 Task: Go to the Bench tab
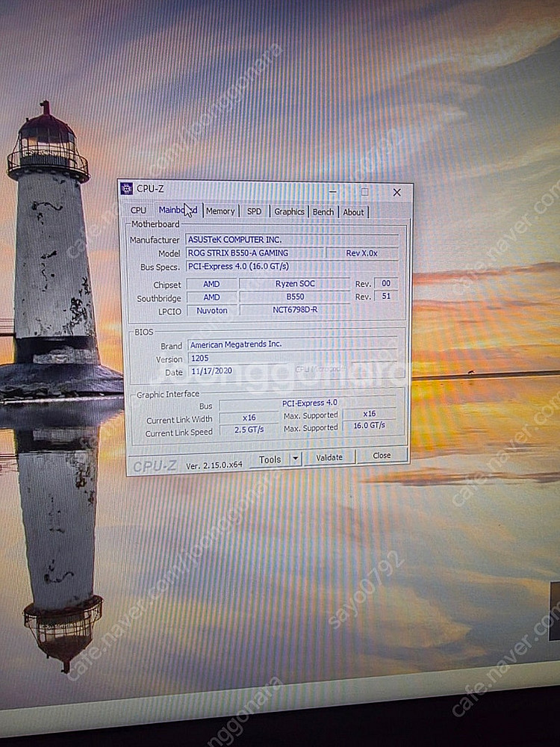(323, 212)
